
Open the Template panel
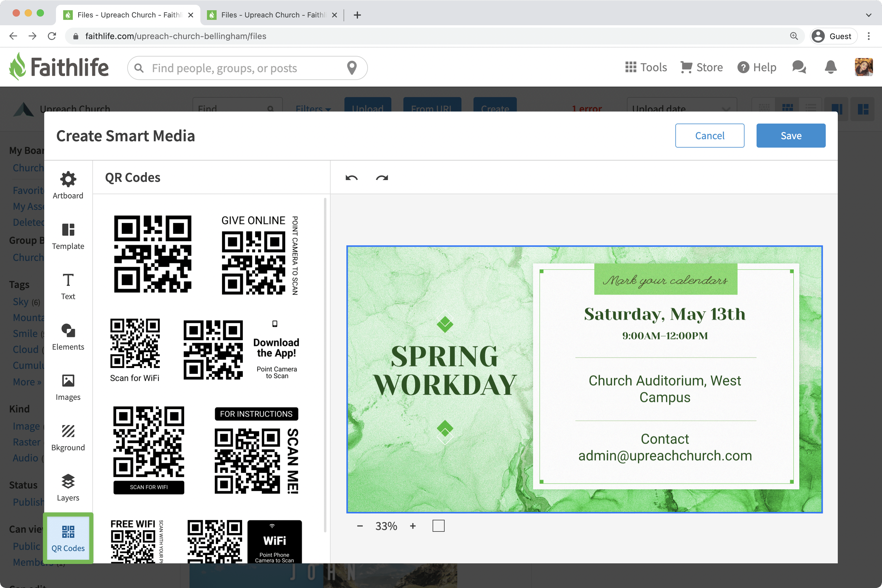pos(68,236)
